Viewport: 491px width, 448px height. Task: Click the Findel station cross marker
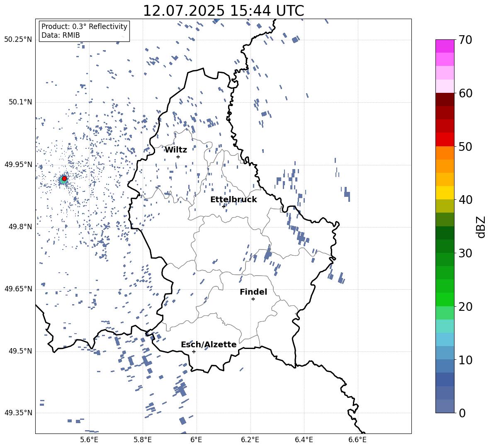pos(253,299)
